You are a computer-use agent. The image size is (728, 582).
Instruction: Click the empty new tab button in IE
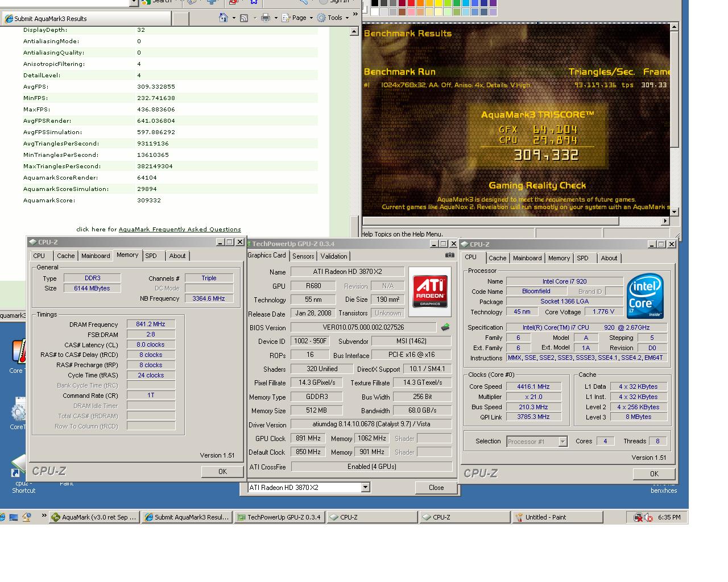(180, 18)
